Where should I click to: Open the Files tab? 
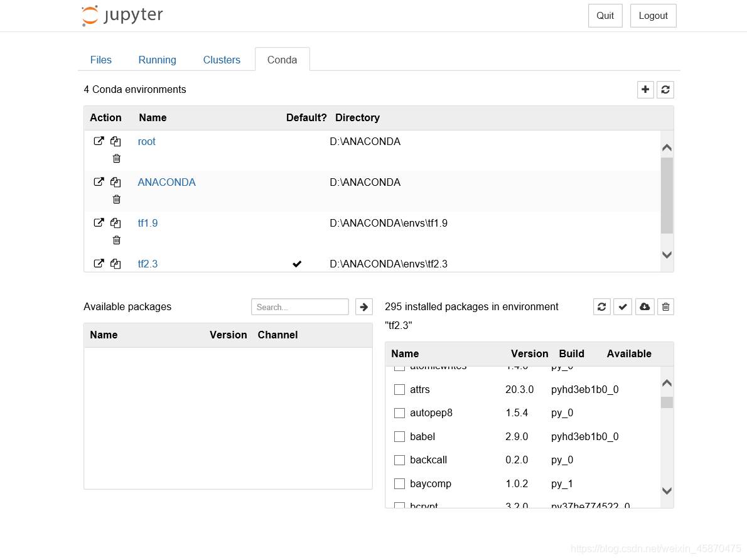(x=100, y=60)
